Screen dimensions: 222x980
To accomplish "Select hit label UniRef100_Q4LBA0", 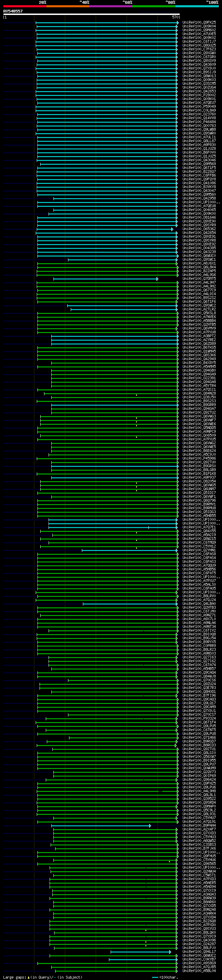I will pos(199,604).
